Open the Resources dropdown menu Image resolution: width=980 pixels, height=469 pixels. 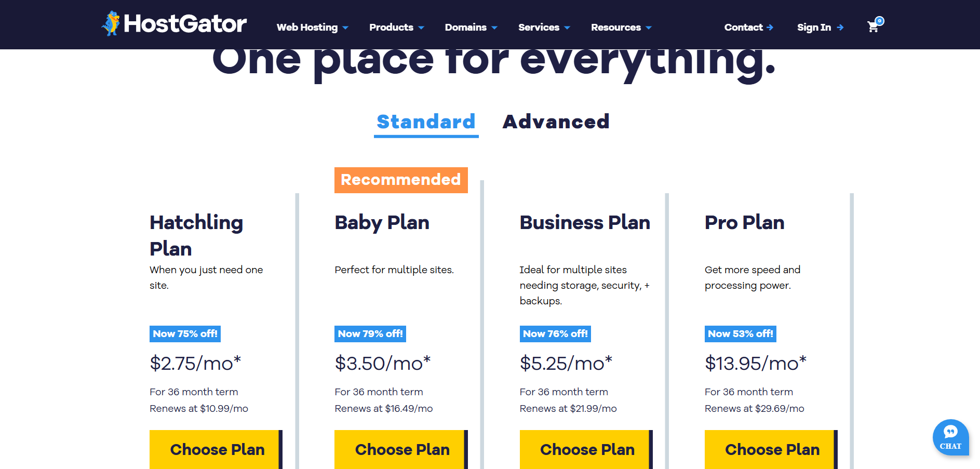tap(621, 28)
